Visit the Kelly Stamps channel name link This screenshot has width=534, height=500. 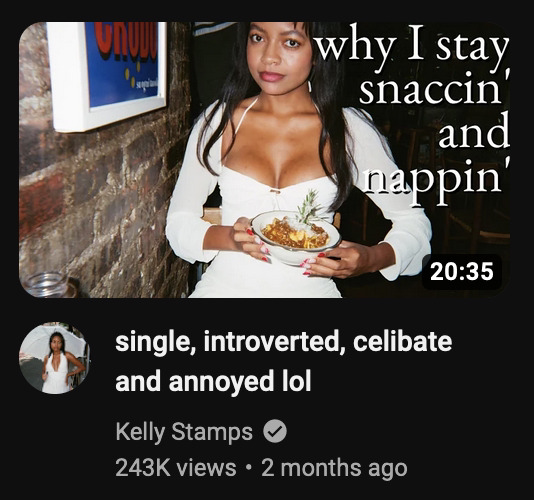tap(184, 432)
